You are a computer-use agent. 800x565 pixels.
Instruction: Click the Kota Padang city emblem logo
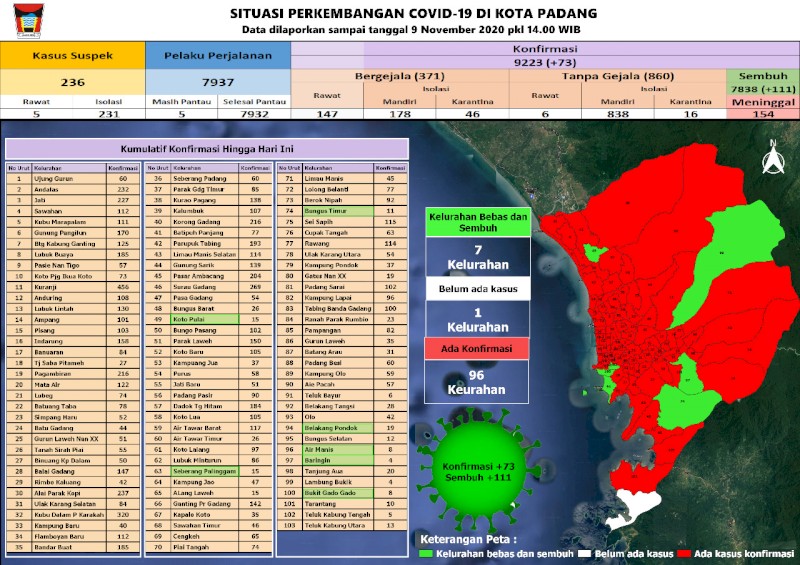click(x=28, y=21)
